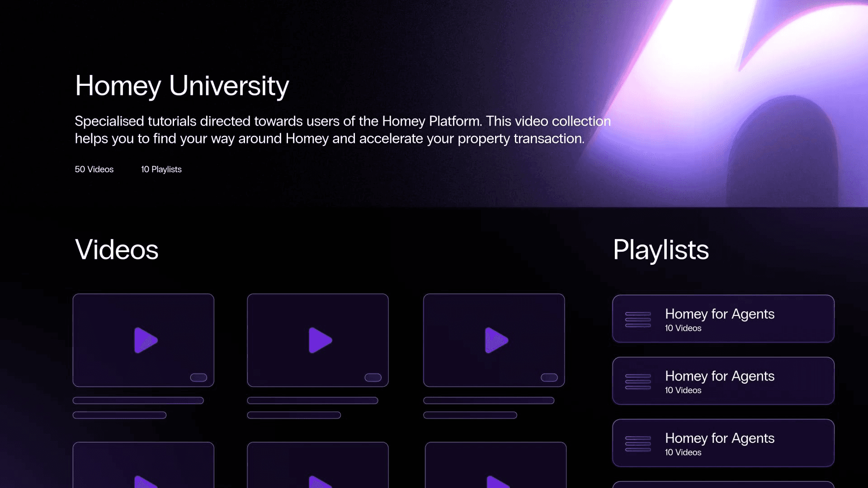868x488 pixels.
Task: Click the 50 Videos count label
Action: [94, 169]
